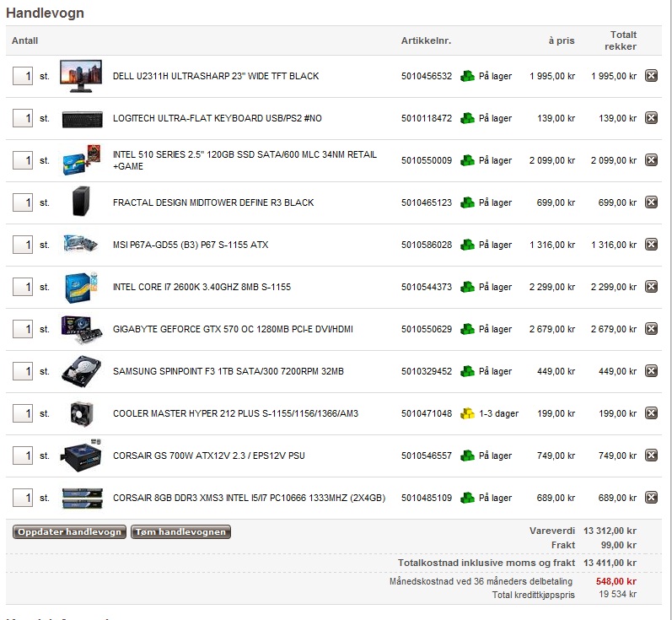The width and height of the screenshot is (672, 620).
Task: Remove Cooler Master Hyper 212 Plus item
Action: click(x=651, y=413)
